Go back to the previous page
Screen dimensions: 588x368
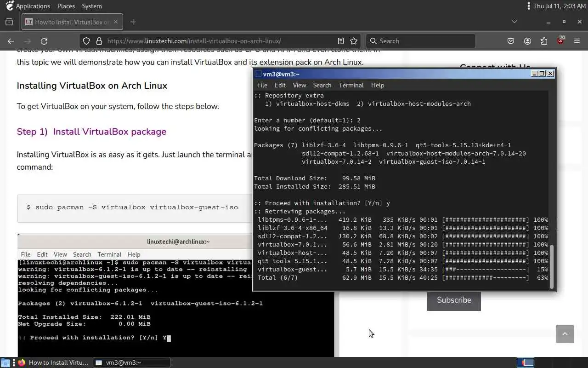coord(11,41)
